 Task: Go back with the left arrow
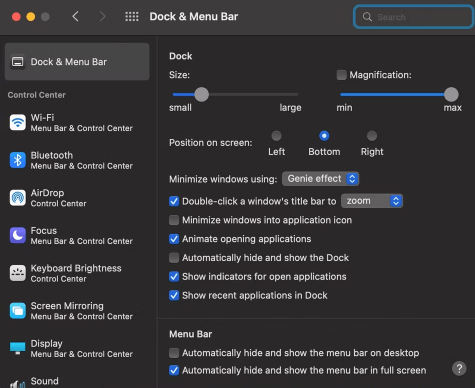pos(75,16)
